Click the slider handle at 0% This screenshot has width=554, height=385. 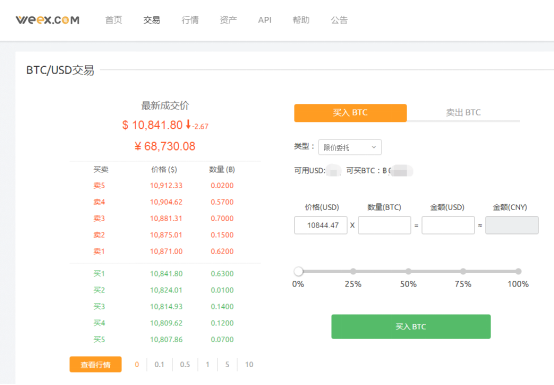pos(299,271)
